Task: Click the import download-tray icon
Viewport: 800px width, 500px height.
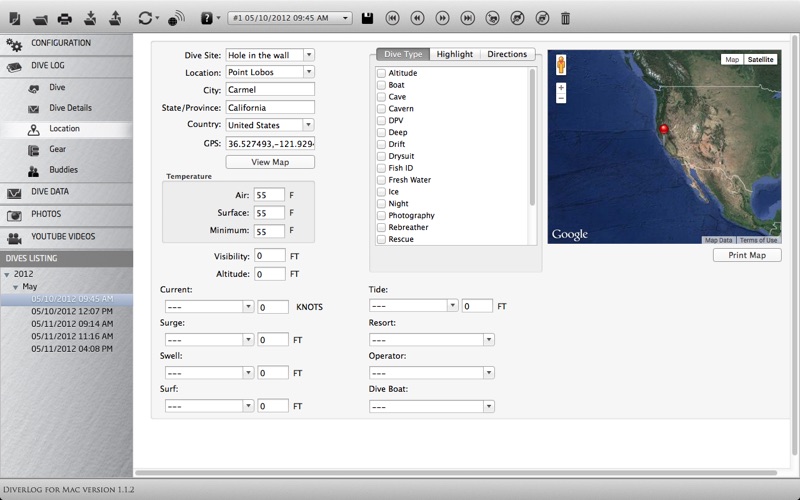Action: point(90,18)
